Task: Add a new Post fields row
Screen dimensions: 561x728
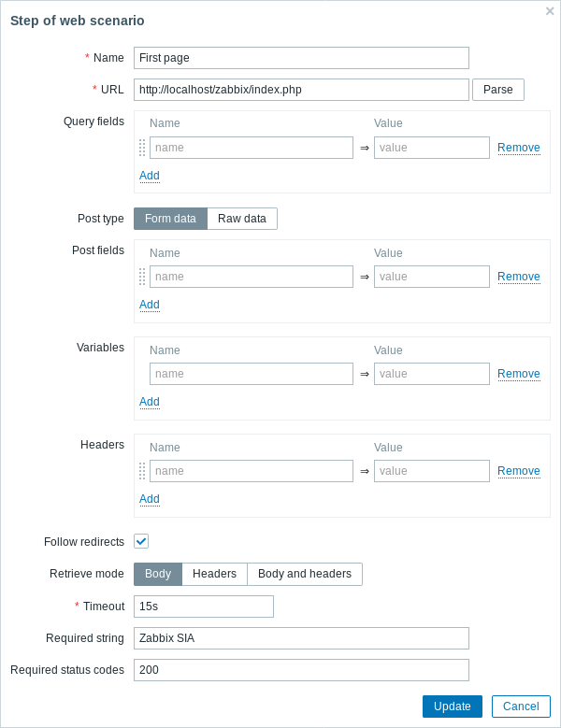Action: tap(150, 305)
